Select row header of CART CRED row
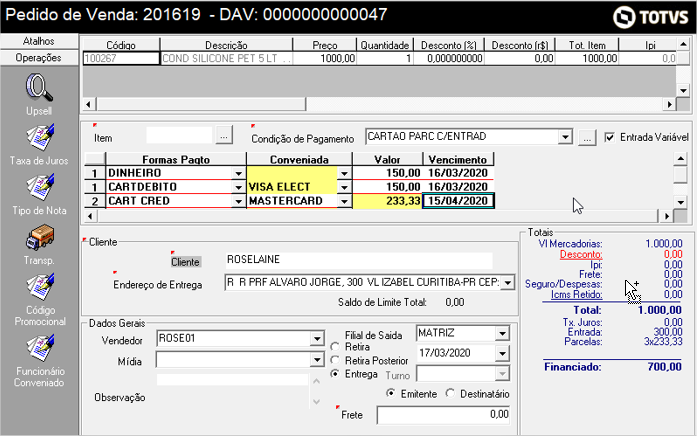This screenshot has height=436, width=697. 95,201
